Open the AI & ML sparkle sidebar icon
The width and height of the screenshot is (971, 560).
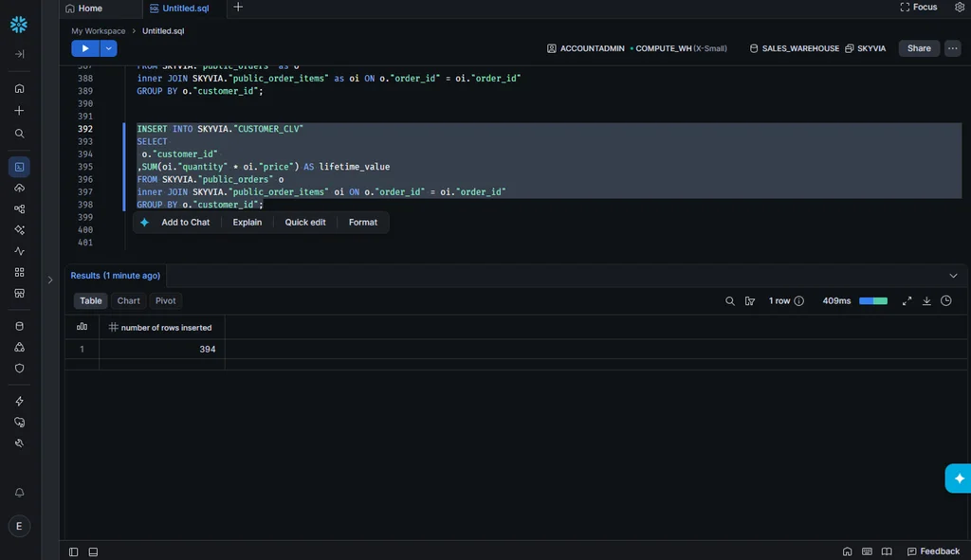[x=19, y=230]
